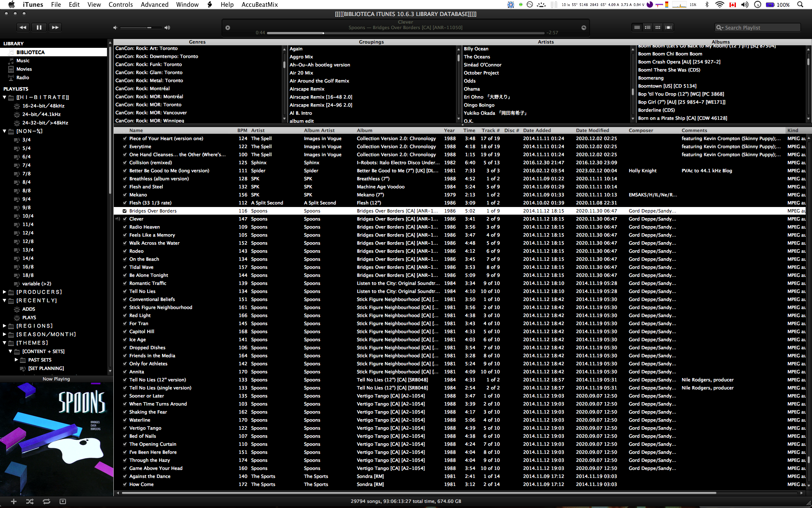The height and width of the screenshot is (508, 812).
Task: Open the Edit menu
Action: coord(74,5)
